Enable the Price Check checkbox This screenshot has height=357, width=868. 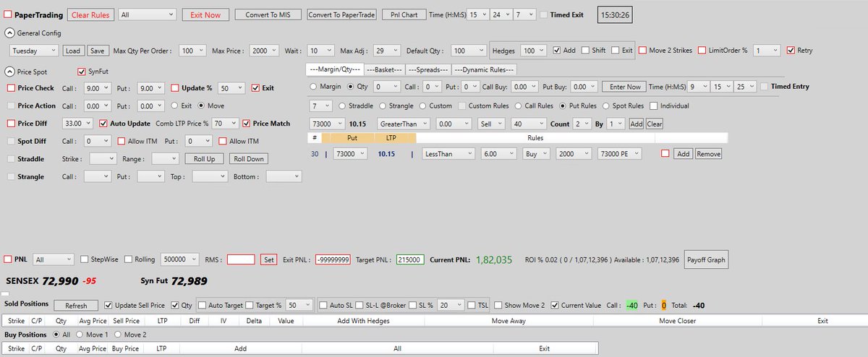point(11,88)
